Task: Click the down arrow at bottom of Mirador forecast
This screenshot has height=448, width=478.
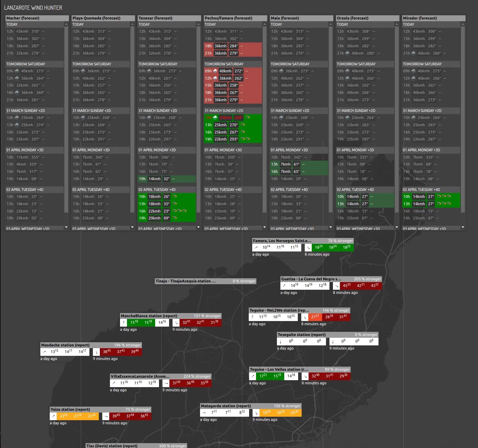Action: click(x=463, y=227)
